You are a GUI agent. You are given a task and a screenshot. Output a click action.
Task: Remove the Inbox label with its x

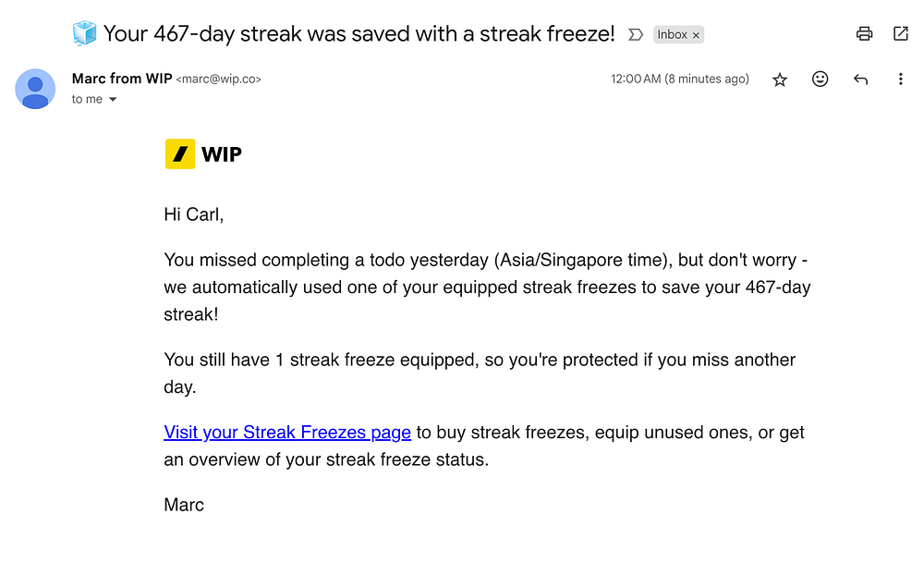point(697,35)
